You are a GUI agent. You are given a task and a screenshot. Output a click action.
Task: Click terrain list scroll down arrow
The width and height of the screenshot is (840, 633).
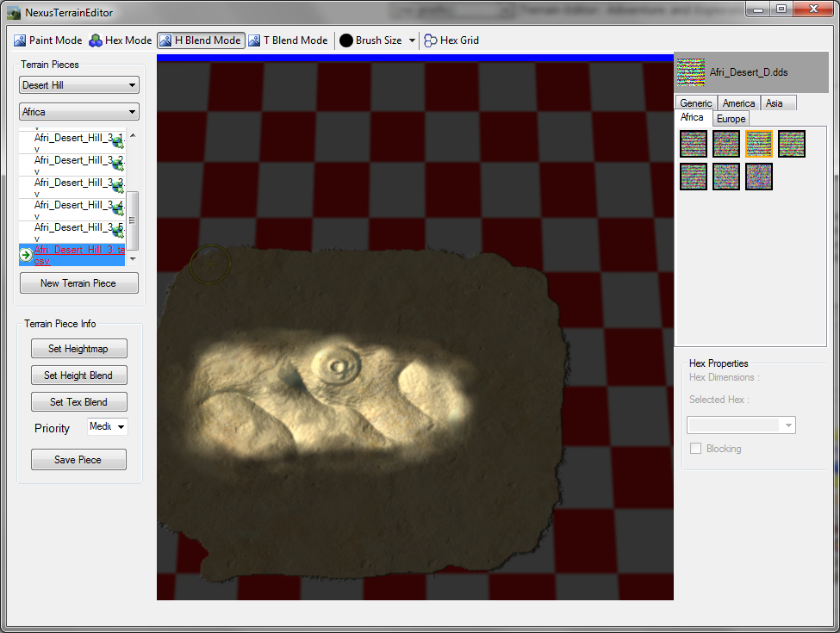133,259
